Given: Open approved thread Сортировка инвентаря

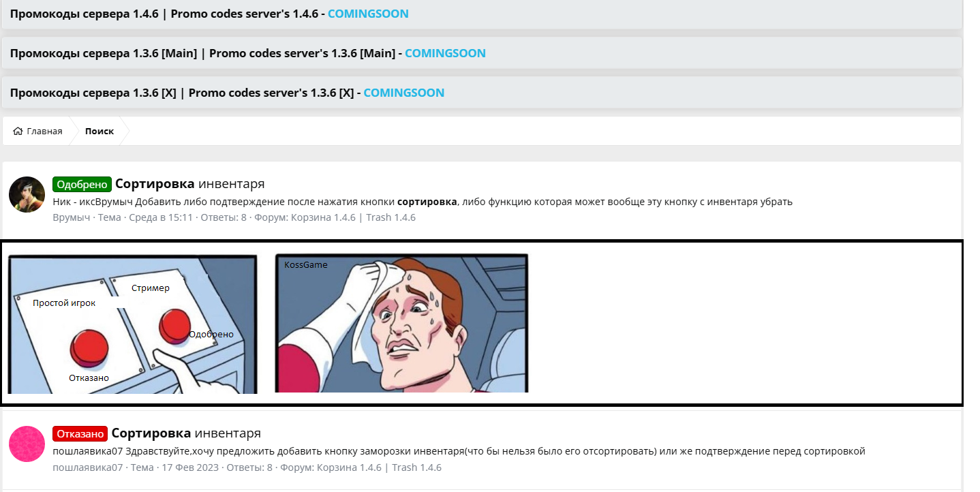Looking at the screenshot, I should click(x=189, y=184).
